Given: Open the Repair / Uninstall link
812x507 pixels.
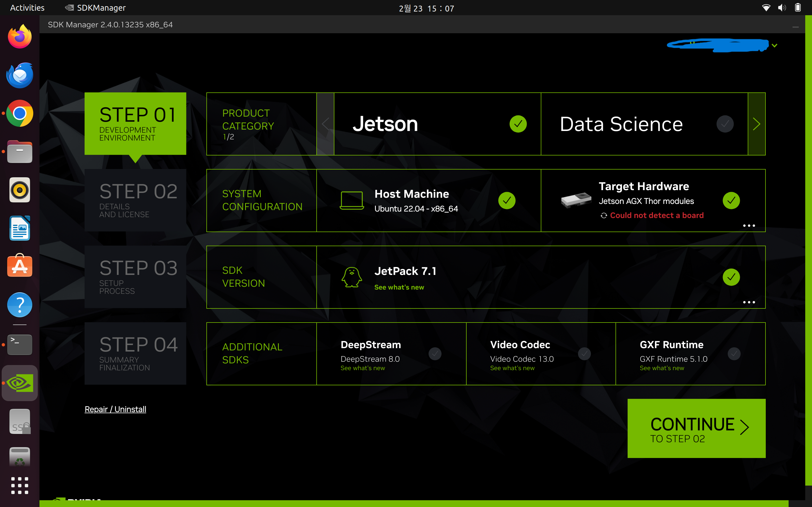Looking at the screenshot, I should (x=115, y=409).
